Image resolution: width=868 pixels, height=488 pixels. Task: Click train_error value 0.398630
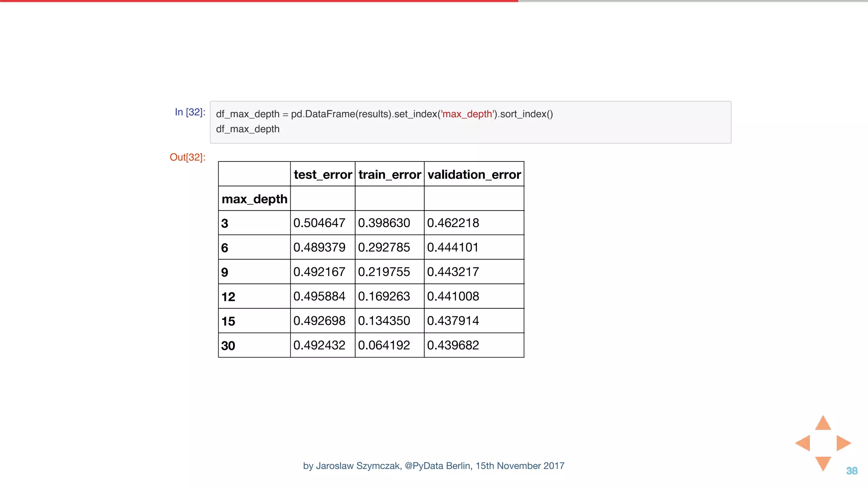[x=384, y=223]
